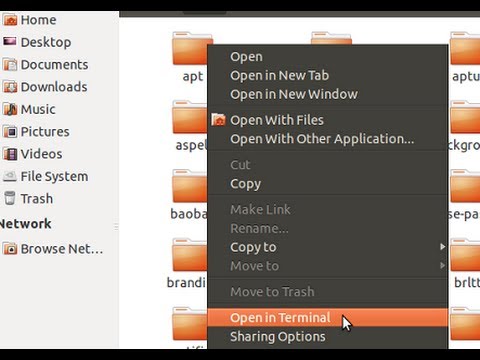Click the Trash can icon

tap(10, 198)
